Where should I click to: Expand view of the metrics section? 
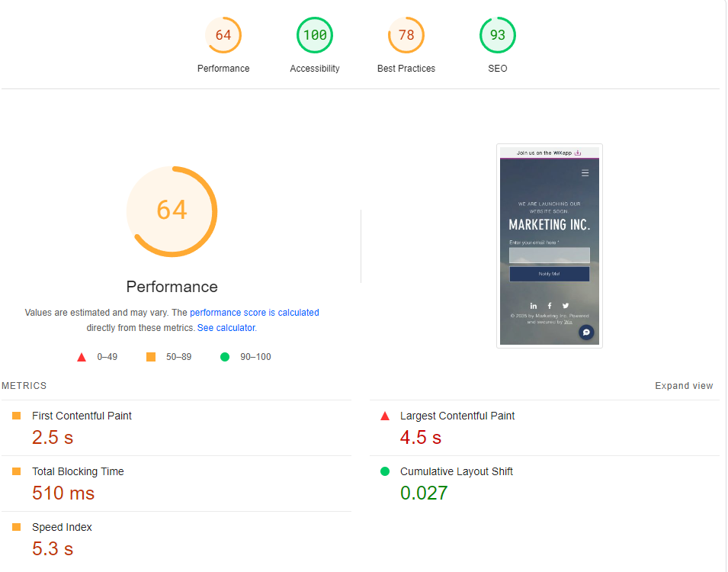tap(684, 386)
